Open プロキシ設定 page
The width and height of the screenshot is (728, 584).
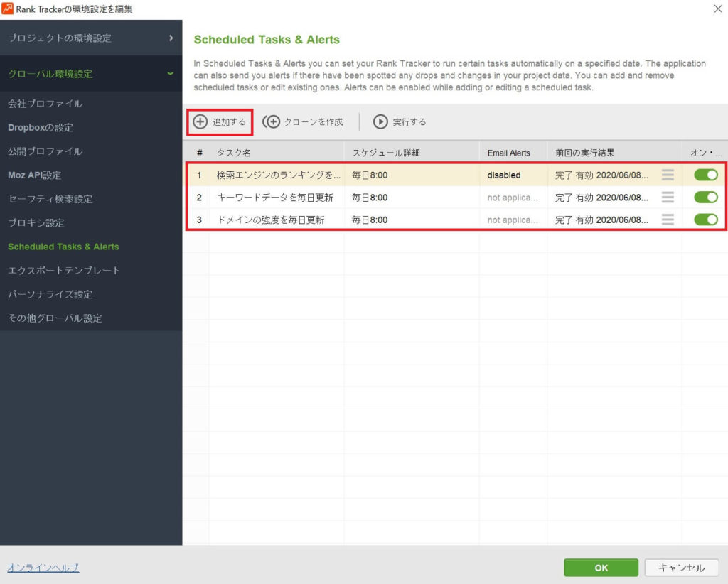36,222
